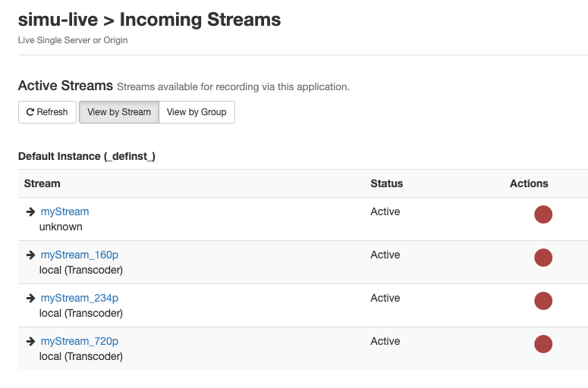The width and height of the screenshot is (588, 388).
Task: Refresh the active streams list
Action: pyautogui.click(x=47, y=112)
